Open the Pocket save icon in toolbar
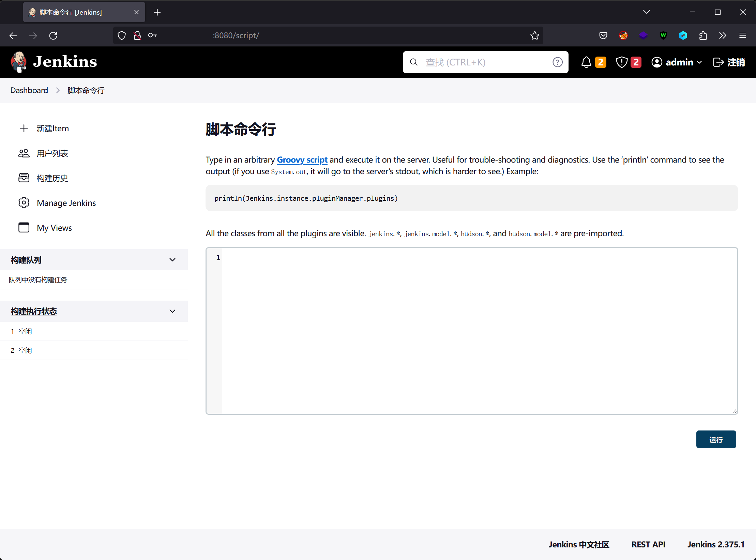This screenshot has height=560, width=756. (x=603, y=35)
